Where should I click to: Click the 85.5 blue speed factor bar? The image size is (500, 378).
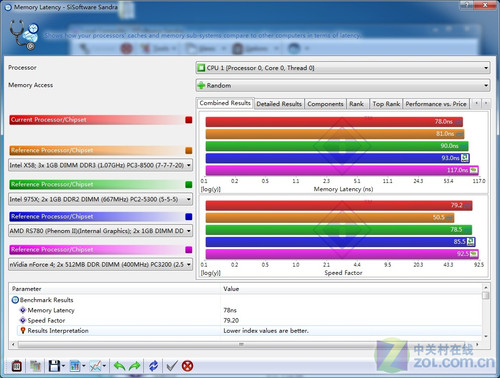340,242
